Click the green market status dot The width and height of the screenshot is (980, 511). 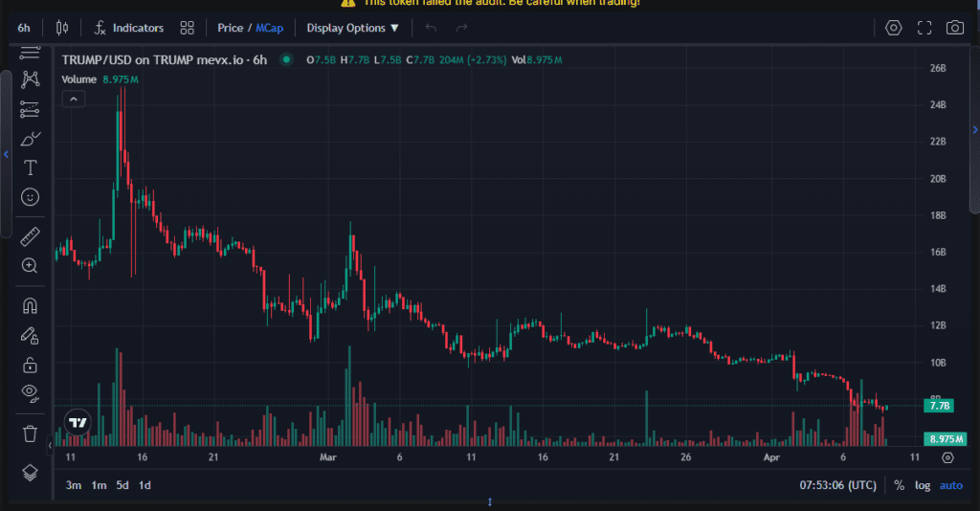pos(286,60)
